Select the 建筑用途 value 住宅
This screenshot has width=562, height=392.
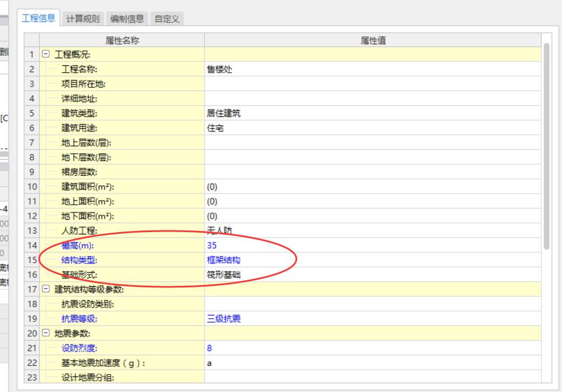tap(373, 128)
